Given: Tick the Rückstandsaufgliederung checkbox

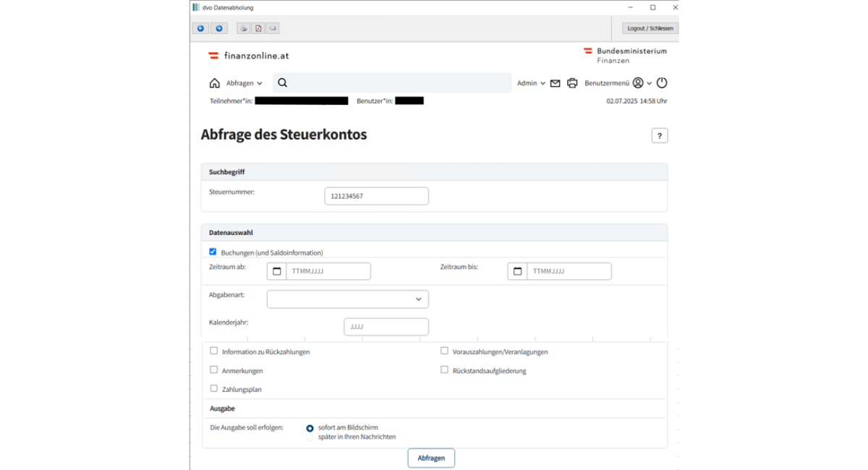Looking at the screenshot, I should 444,369.
